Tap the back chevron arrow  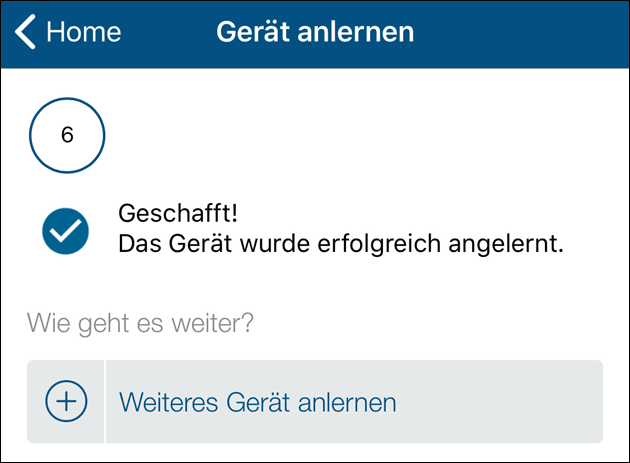point(26,32)
